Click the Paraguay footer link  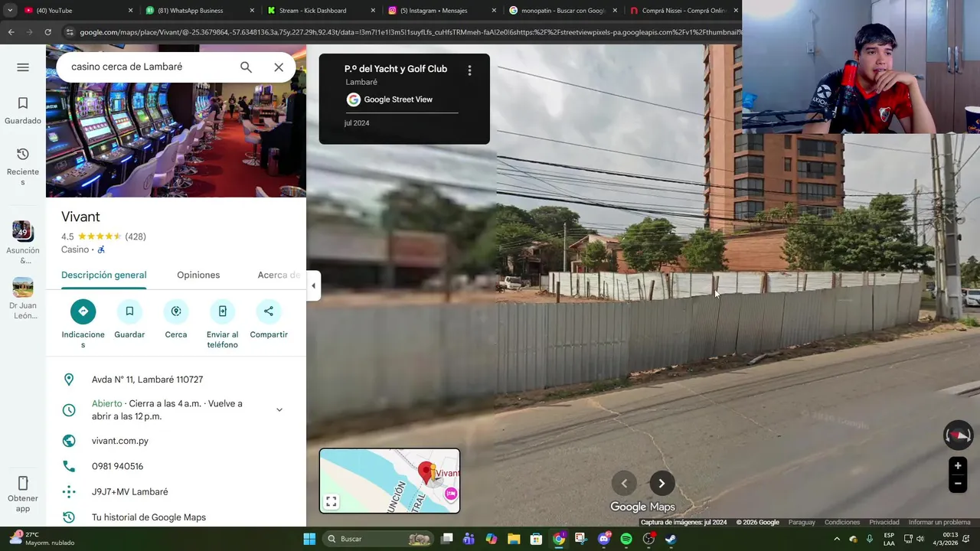[x=802, y=523]
